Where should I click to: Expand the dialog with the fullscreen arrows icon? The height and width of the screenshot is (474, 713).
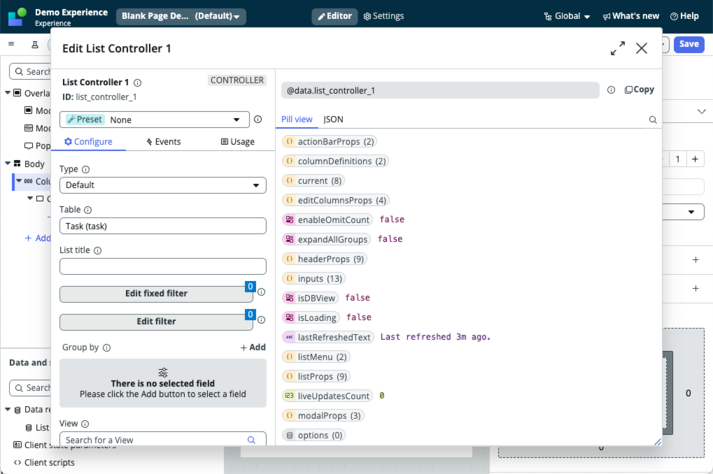(x=618, y=48)
